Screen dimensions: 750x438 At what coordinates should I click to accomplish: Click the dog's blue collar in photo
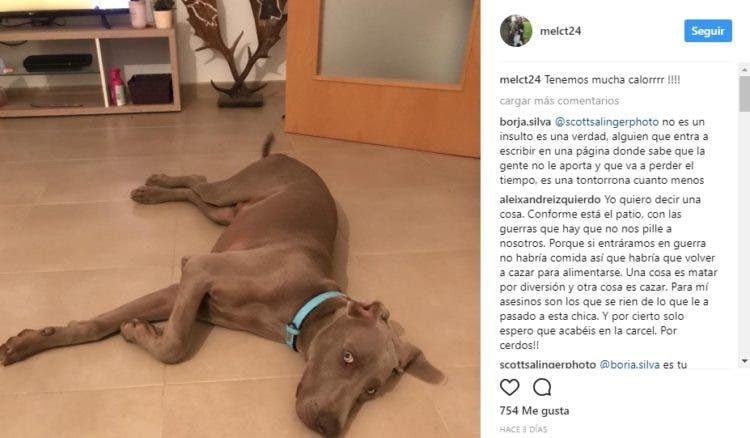310,318
